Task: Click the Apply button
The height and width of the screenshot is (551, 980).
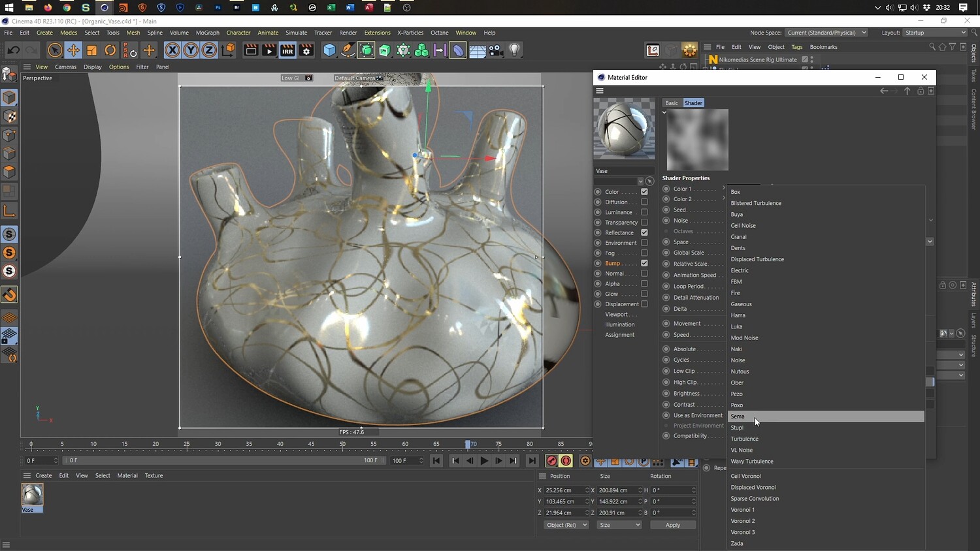Action: [x=672, y=525]
